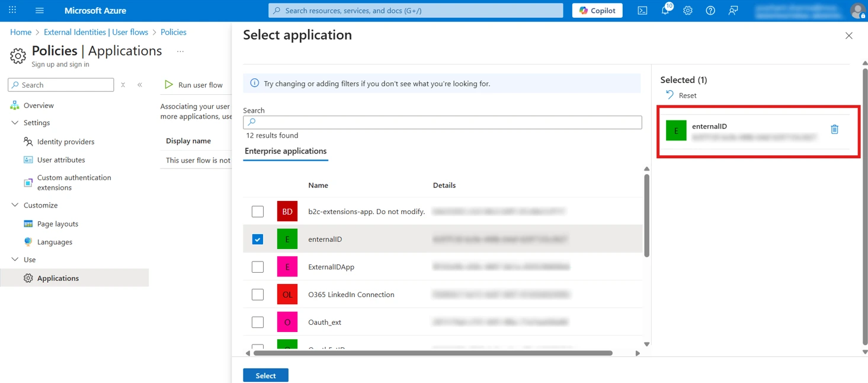
Task: Open portal settings gear
Action: (687, 10)
